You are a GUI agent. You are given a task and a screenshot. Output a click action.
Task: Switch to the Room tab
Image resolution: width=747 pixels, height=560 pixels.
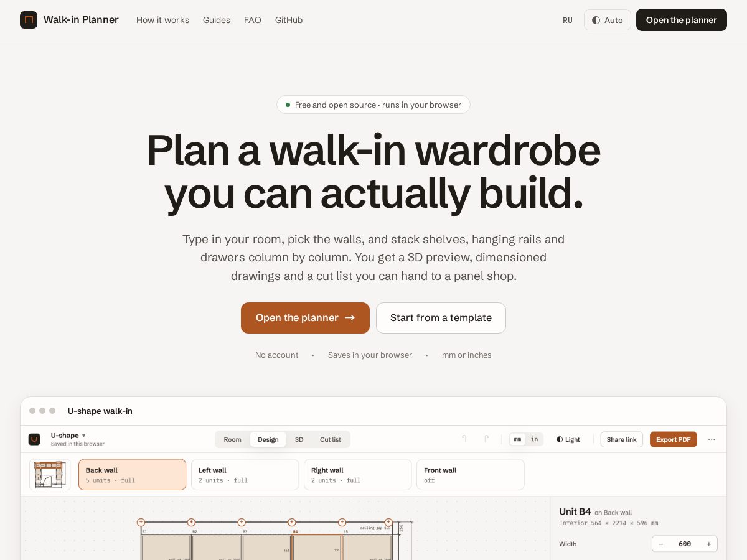[x=232, y=439]
